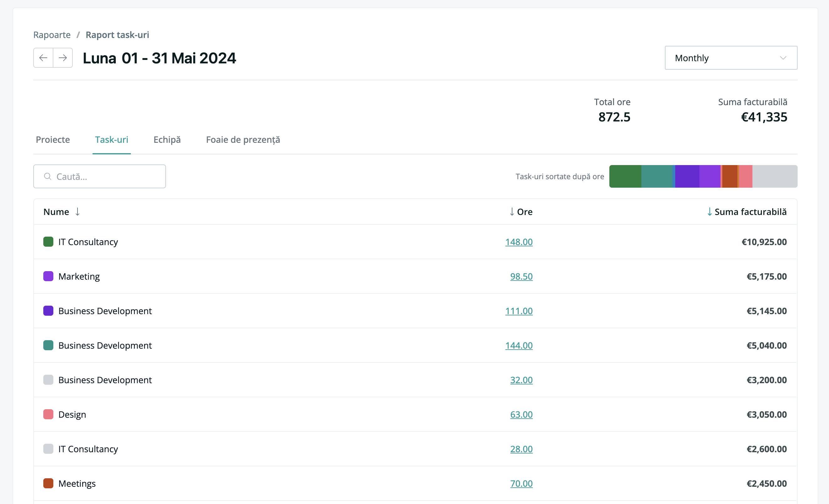This screenshot has width=829, height=504.
Task: Click the €5,175.00 amount
Action: click(767, 276)
